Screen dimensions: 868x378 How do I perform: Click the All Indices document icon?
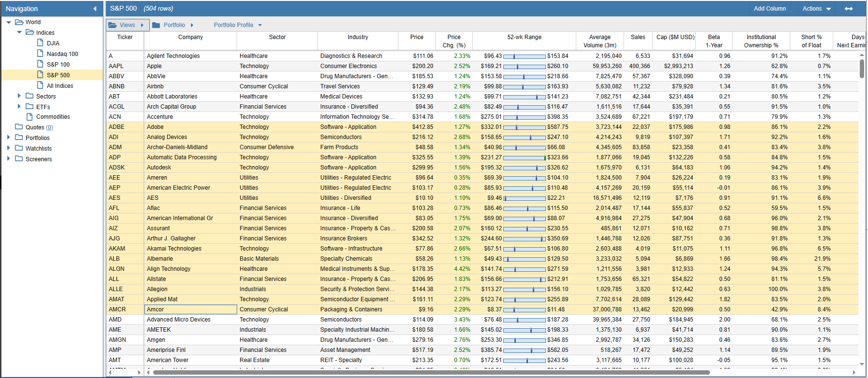coord(41,85)
